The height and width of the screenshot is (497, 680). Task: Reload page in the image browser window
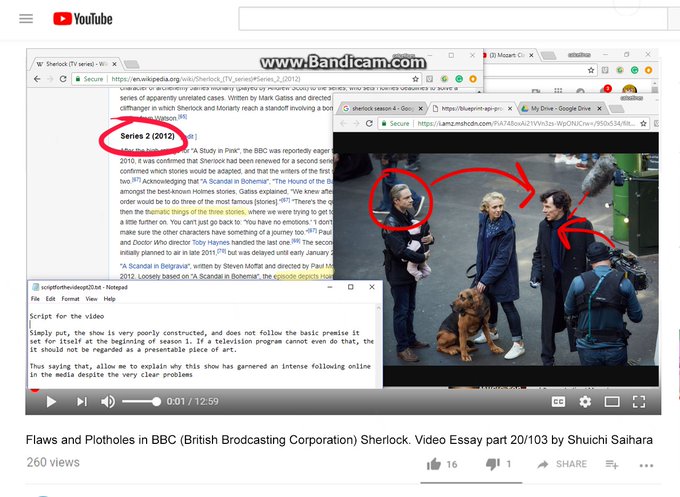coord(369,123)
